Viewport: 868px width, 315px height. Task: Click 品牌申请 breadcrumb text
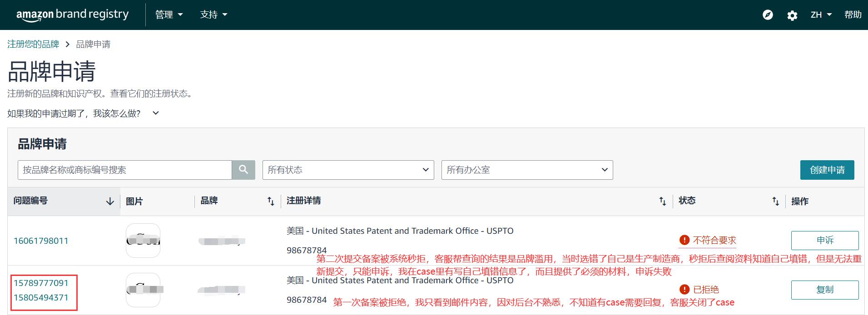[93, 44]
